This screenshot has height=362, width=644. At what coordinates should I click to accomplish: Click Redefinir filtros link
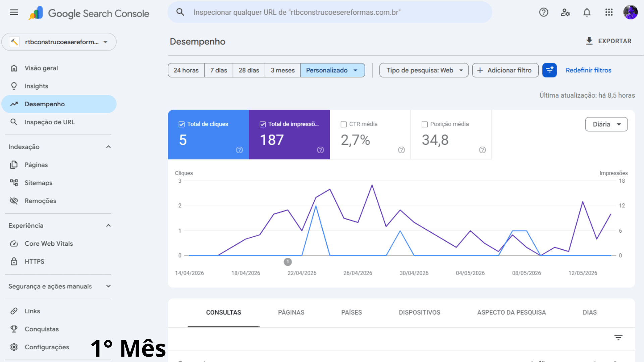tap(588, 70)
